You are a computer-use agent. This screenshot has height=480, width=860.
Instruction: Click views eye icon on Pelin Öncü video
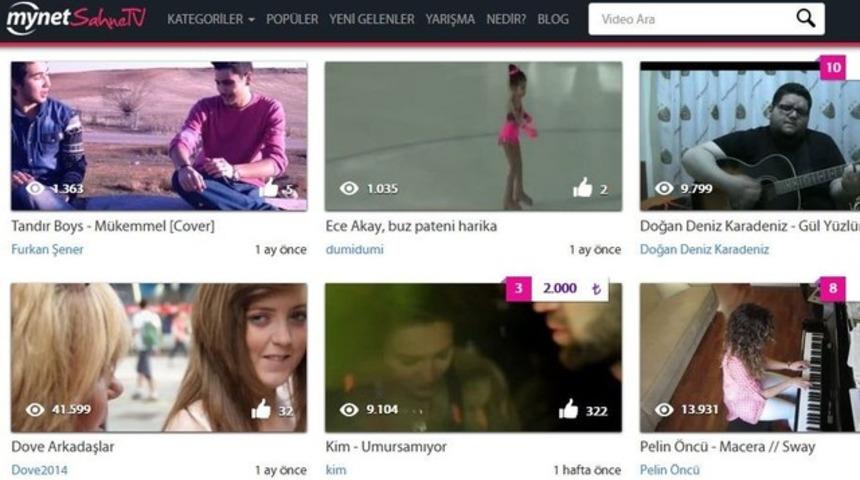point(664,409)
